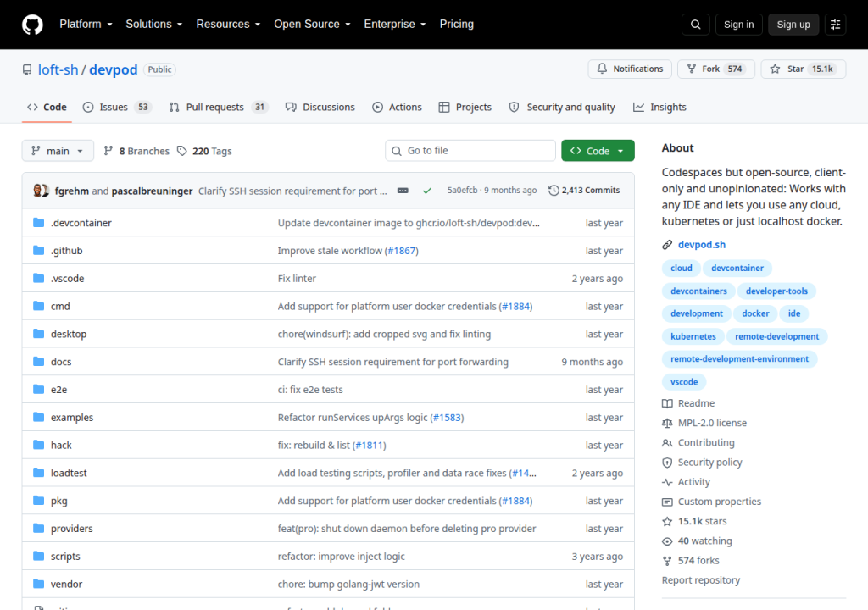Click the 5a0efcb commit hash
This screenshot has height=610, width=868.
pyautogui.click(x=462, y=191)
